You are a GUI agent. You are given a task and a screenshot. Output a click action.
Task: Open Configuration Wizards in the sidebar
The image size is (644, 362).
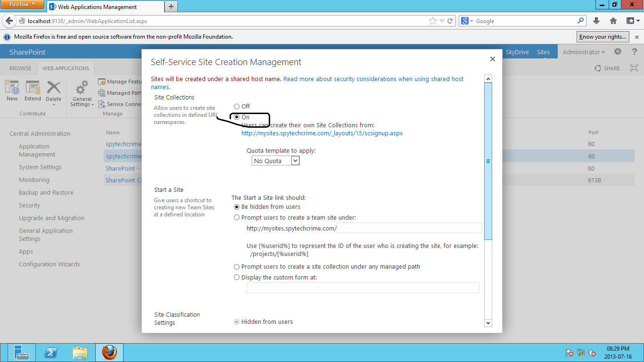[50, 264]
